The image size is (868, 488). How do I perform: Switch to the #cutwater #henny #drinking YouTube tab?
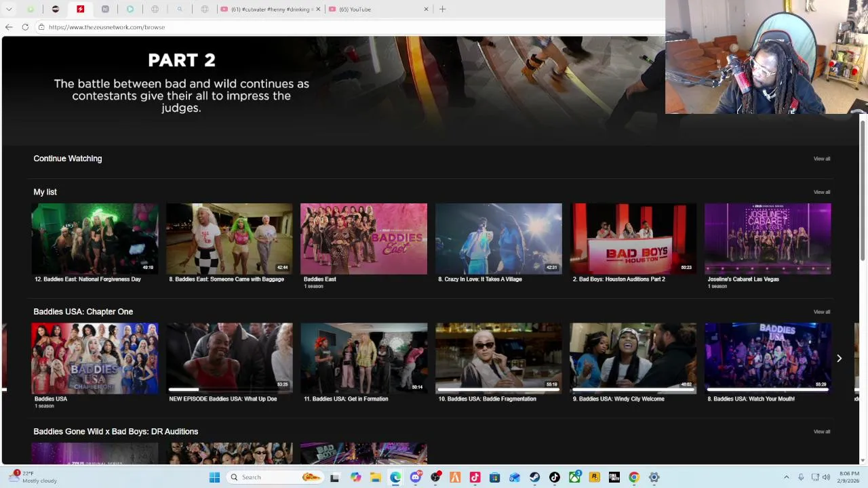pos(270,9)
